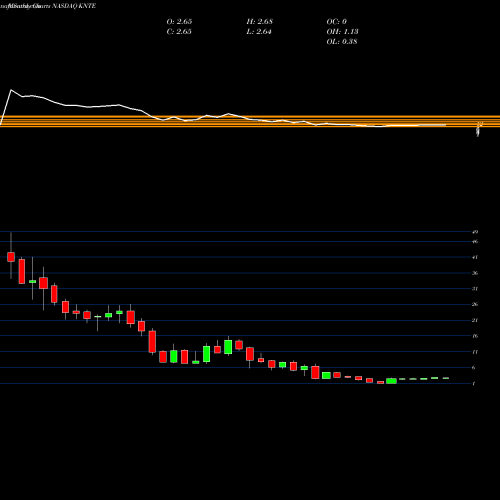Click the 11 price axis label
The height and width of the screenshot is (500, 500).
click(x=475, y=352)
